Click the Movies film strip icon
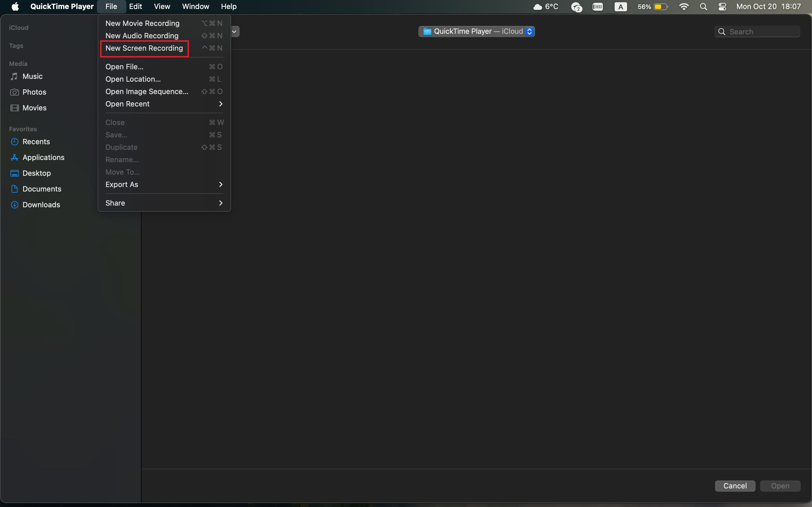Viewport: 812px width, 507px height. point(14,108)
